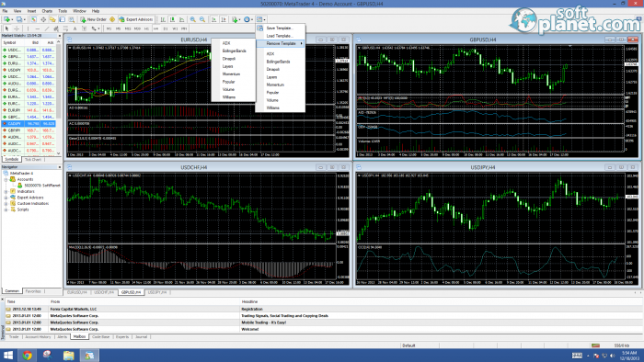Toggle the Navigator star-folder toolbar icon
This screenshot has height=362, width=644.
pyautogui.click(x=52, y=19)
